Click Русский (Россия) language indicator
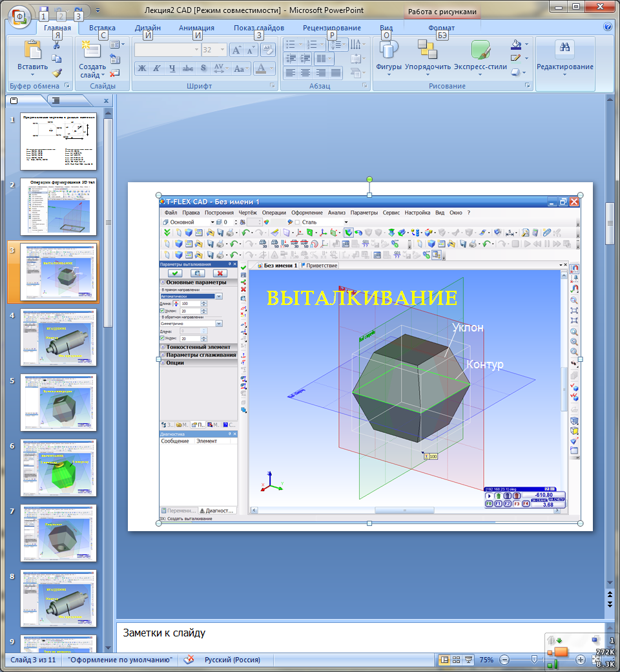The height and width of the screenshot is (672, 620). 232,660
